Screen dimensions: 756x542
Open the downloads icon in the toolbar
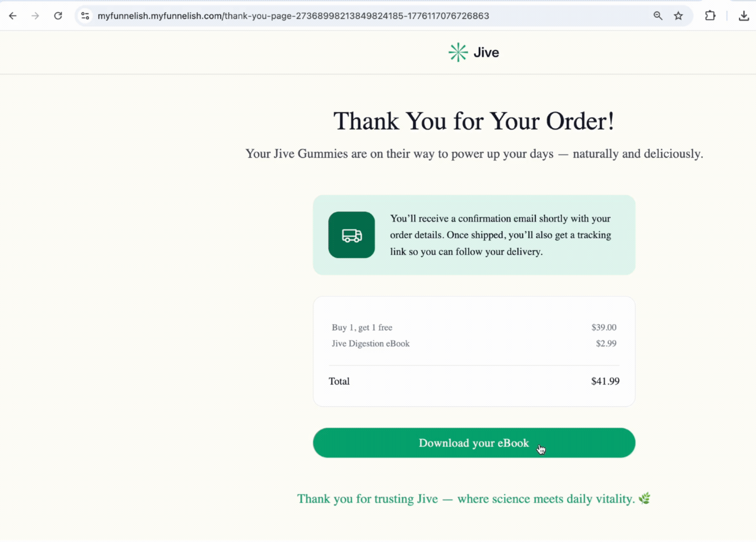tap(743, 15)
